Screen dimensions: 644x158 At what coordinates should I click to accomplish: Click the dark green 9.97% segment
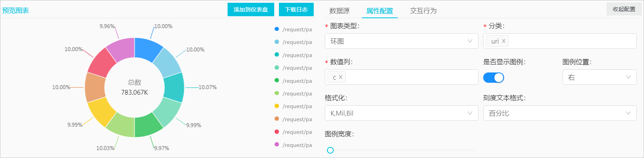click(147, 126)
